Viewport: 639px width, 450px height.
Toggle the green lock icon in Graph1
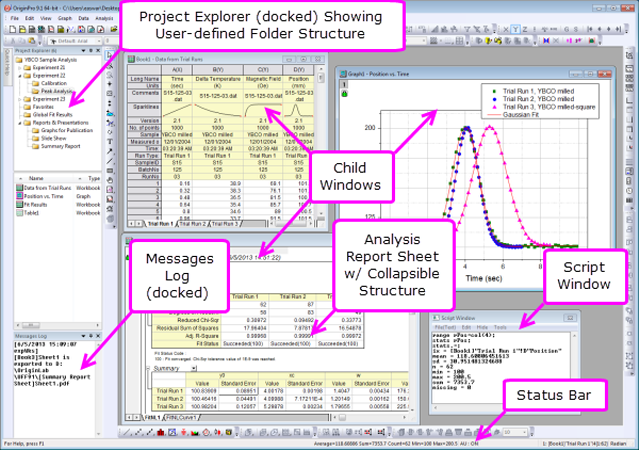click(344, 94)
